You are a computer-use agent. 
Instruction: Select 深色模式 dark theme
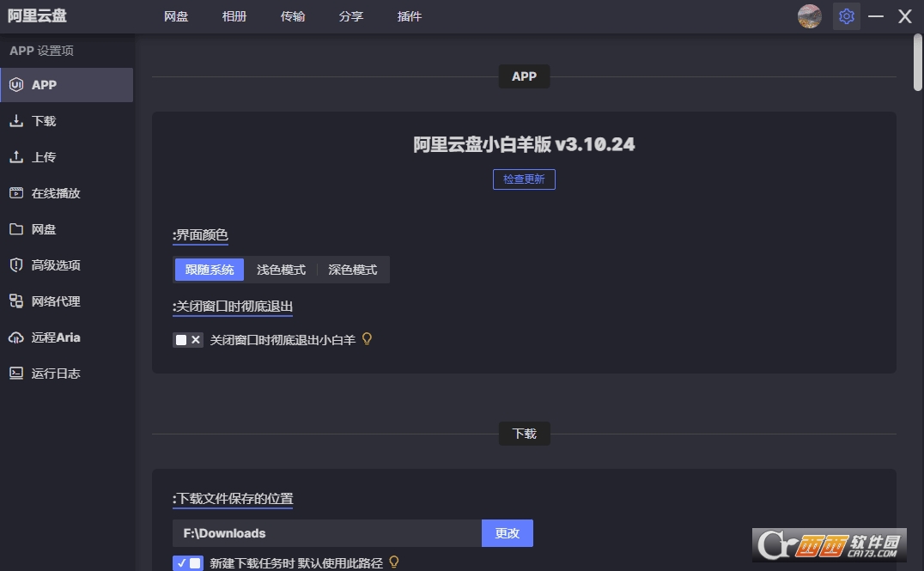352,270
